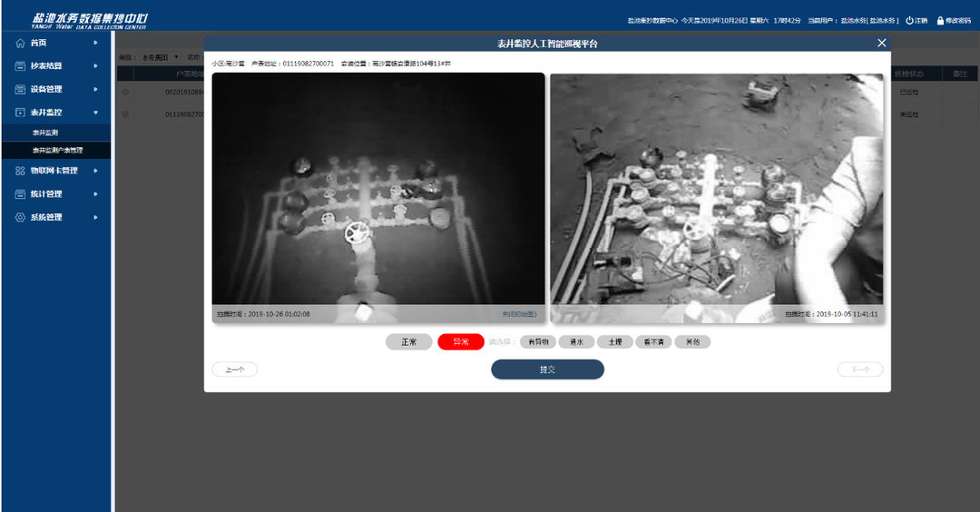Image resolution: width=980 pixels, height=512 pixels.
Task: Expand the 首页 menu arrow
Action: click(x=95, y=44)
